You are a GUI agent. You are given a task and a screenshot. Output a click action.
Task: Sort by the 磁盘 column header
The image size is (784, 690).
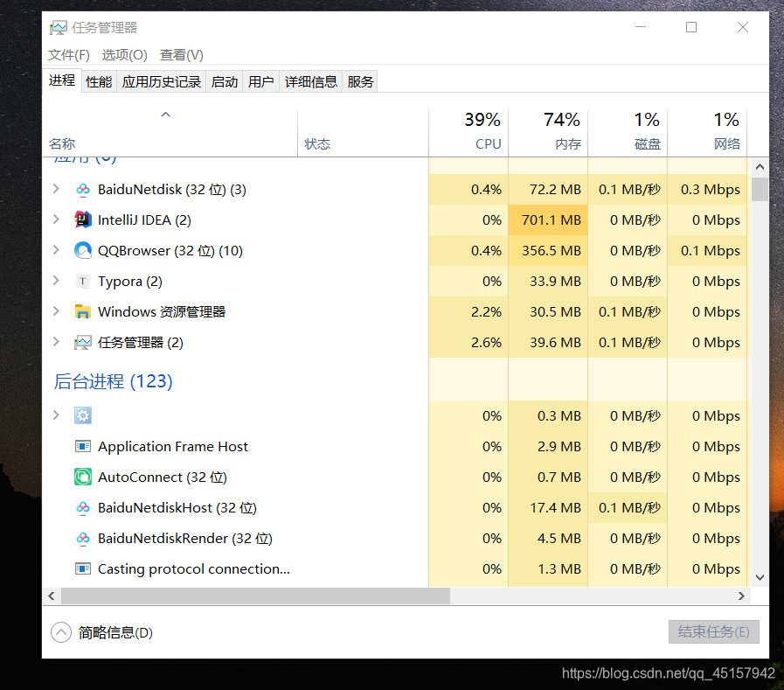pyautogui.click(x=628, y=133)
